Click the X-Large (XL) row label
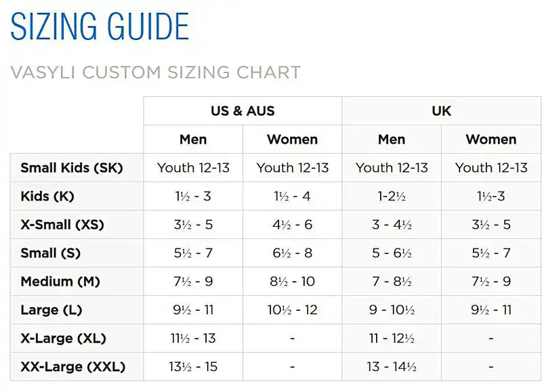The height and width of the screenshot is (392, 542). click(64, 339)
